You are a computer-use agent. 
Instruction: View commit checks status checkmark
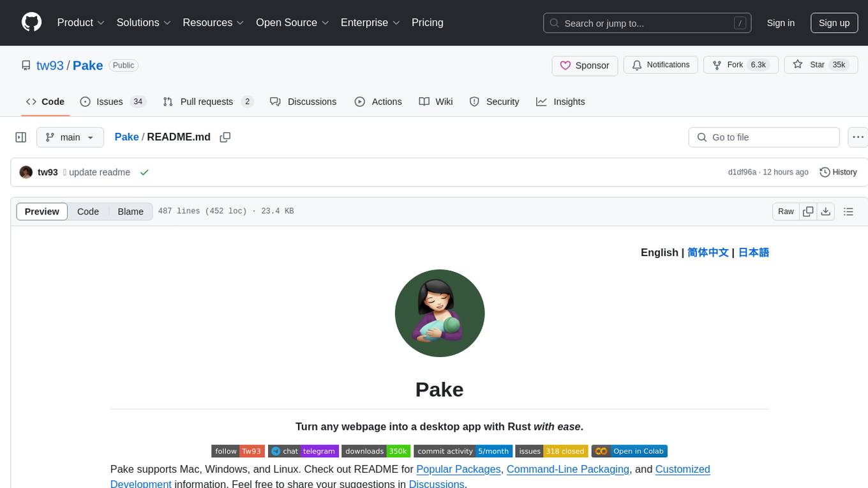(144, 172)
